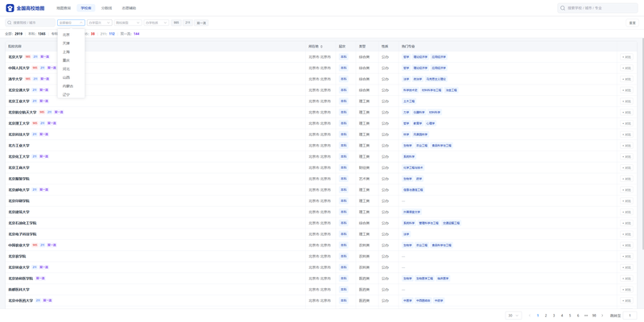Select 河北 from province list
644x322 pixels.
(71, 69)
